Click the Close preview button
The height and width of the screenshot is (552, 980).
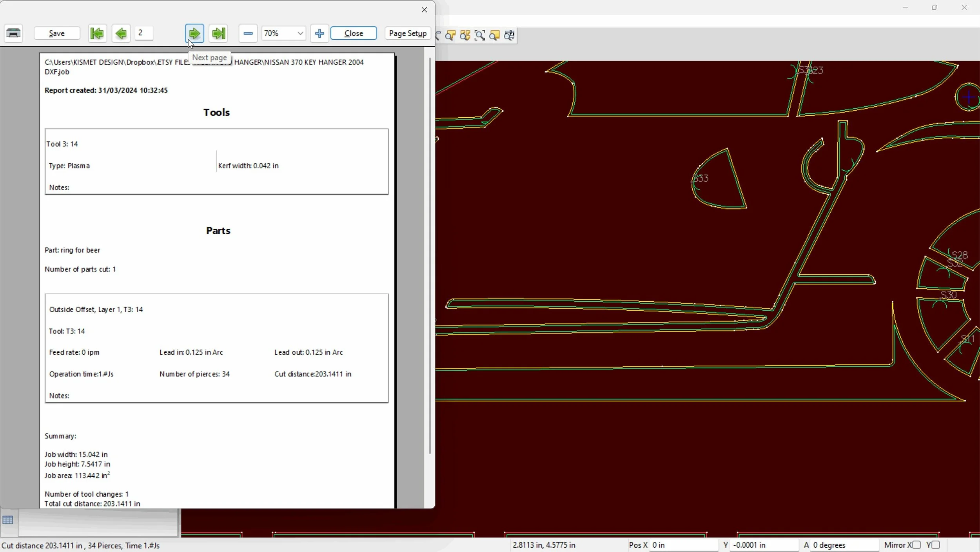pyautogui.click(x=354, y=33)
